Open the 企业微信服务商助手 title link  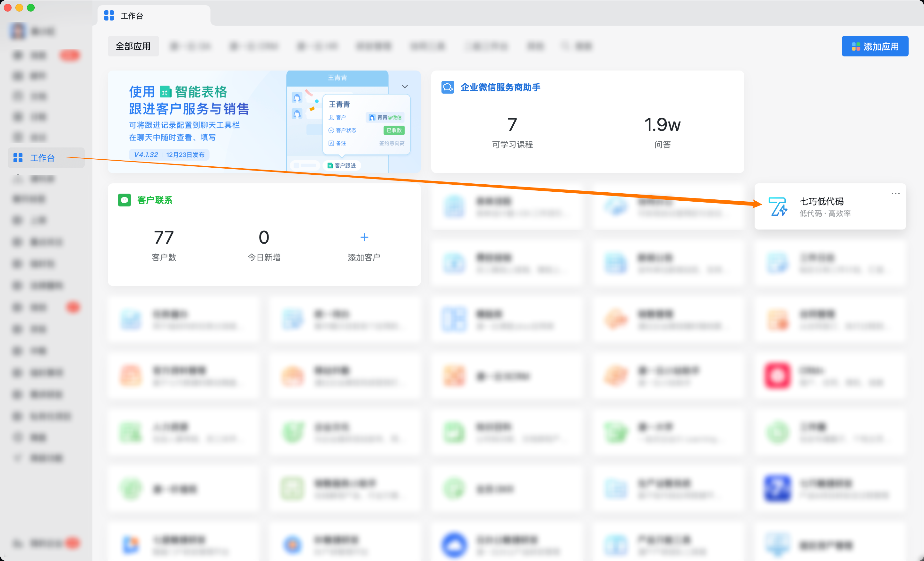[x=500, y=87]
